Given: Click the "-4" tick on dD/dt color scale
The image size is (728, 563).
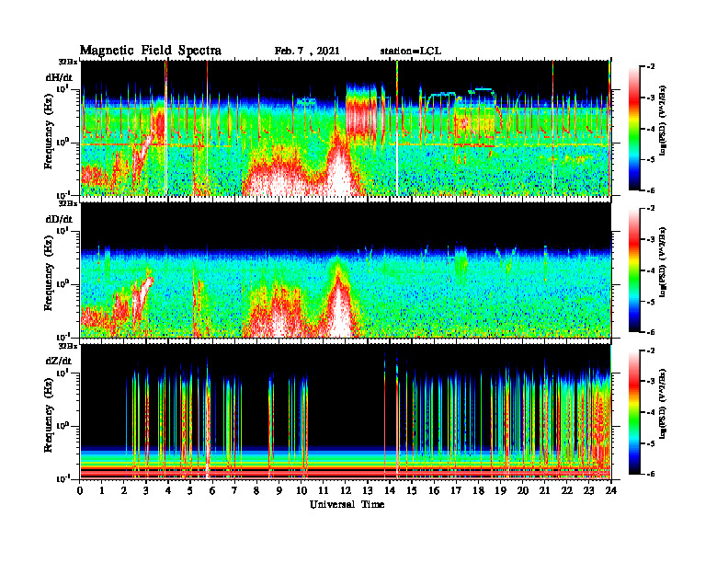Looking at the screenshot, I should (651, 270).
